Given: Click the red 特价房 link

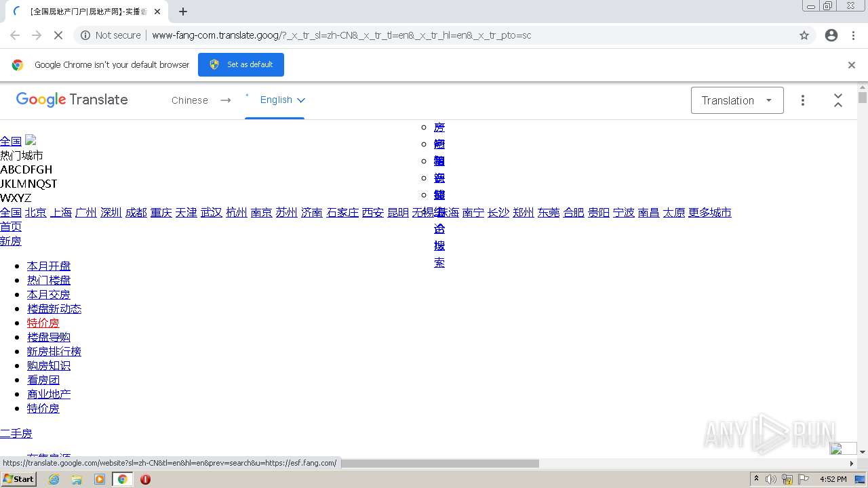Looking at the screenshot, I should 43,323.
